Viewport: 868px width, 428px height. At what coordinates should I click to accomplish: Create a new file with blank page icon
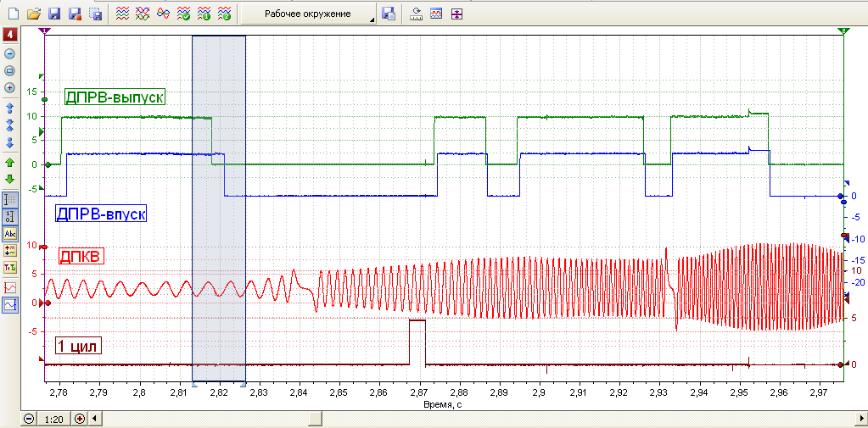pos(14,14)
